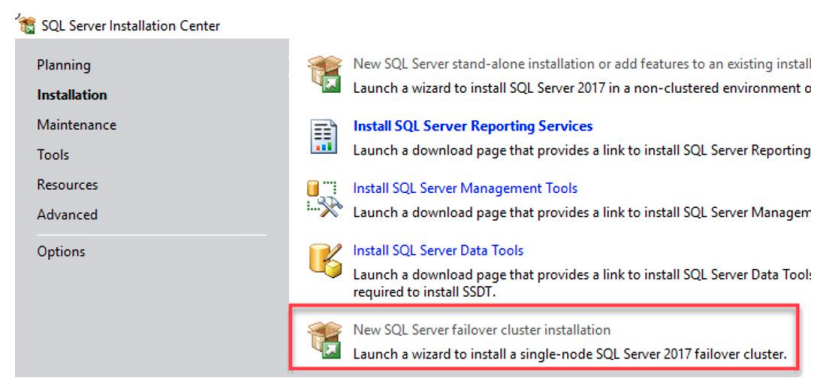Start New SQL Server stand-alone installation link
This screenshot has width=825, height=389.
point(581,64)
